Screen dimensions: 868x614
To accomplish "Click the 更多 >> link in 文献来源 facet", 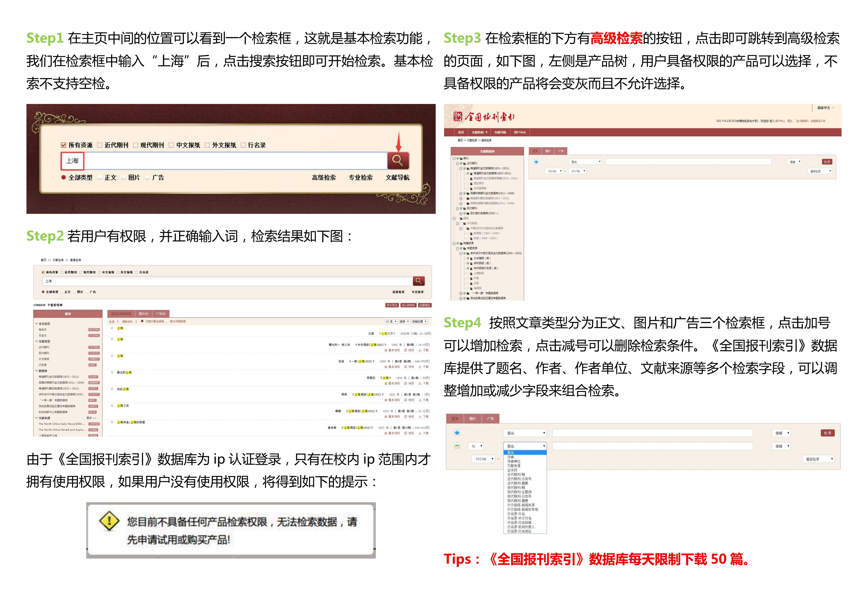I will coord(92,418).
